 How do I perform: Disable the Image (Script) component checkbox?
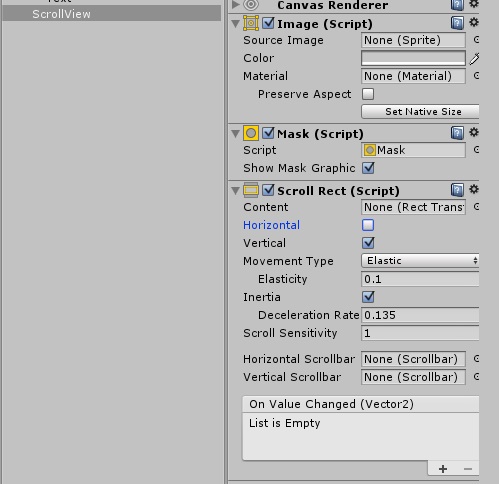[268, 23]
